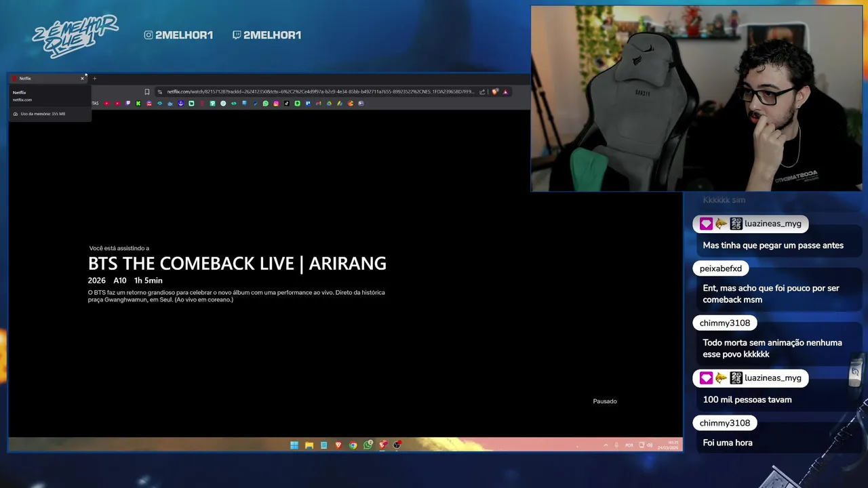Screen dimensions: 868x488
Task: Click the streamer webcam feed
Action: (696, 99)
